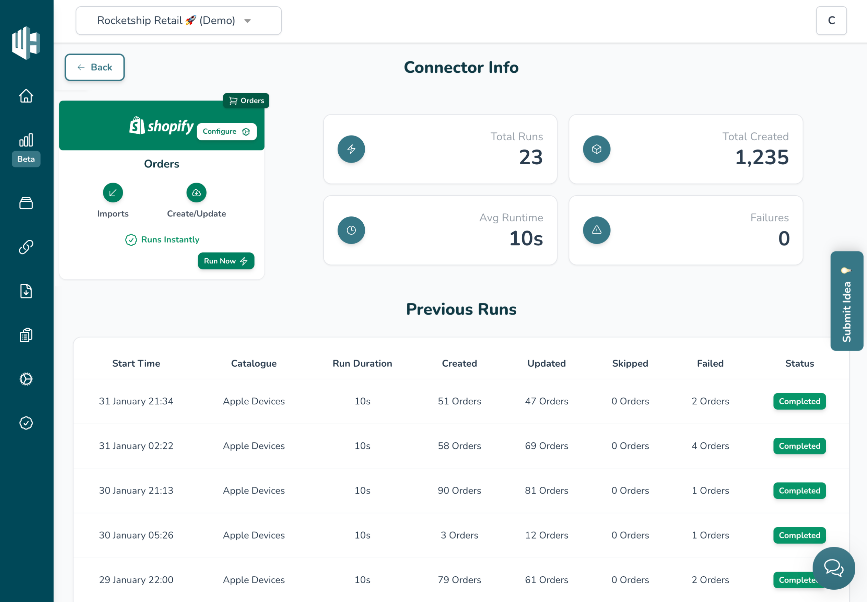Open the chat support bubble

point(834,568)
